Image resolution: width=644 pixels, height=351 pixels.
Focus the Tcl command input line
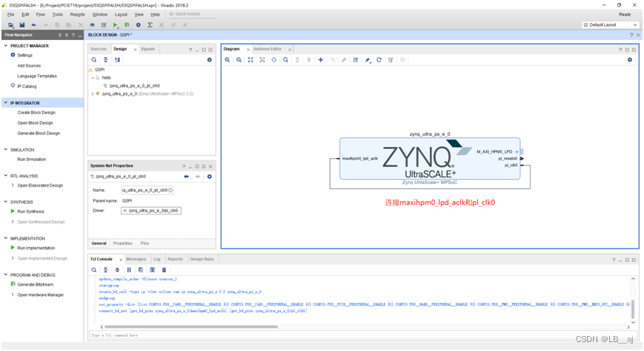(362, 335)
